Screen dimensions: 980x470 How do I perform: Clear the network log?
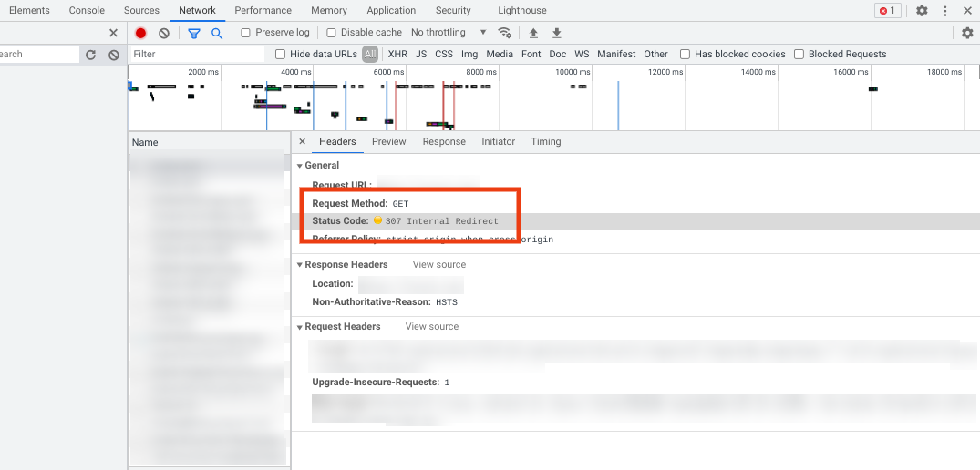point(164,33)
